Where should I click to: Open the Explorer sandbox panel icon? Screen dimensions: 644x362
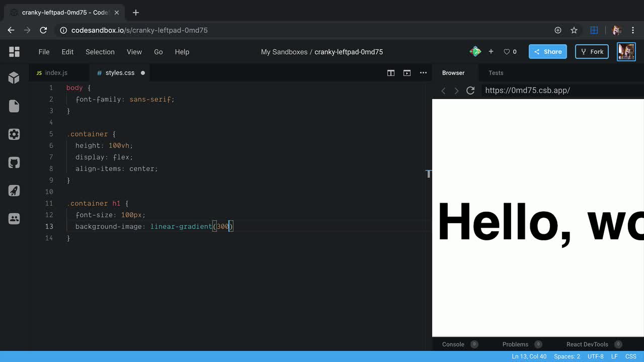click(x=14, y=77)
